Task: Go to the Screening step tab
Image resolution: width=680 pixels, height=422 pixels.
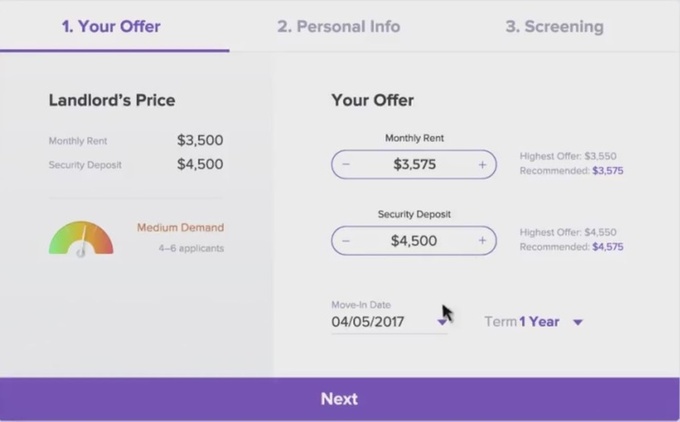Action: (x=554, y=26)
